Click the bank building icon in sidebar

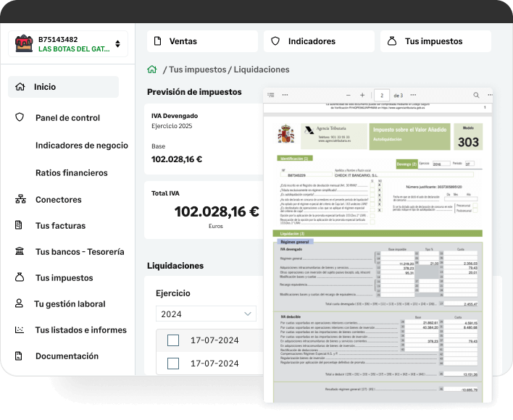20,251
